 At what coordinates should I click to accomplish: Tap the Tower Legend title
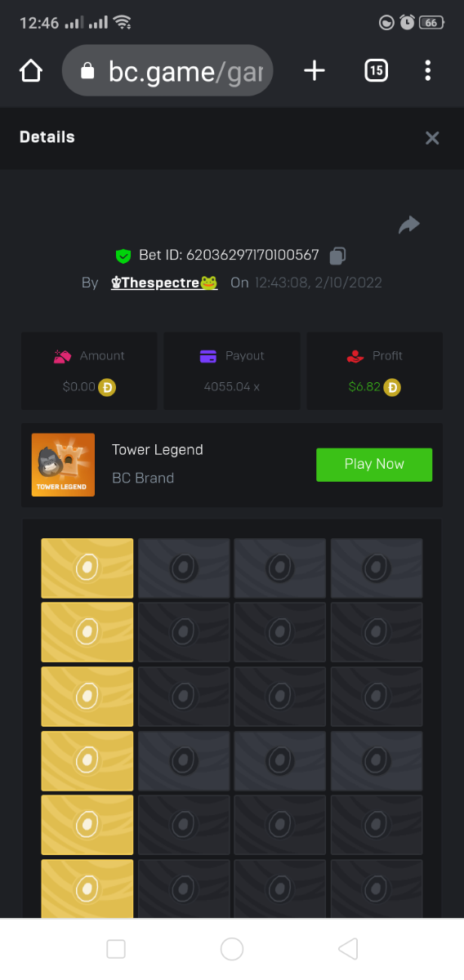pyautogui.click(x=158, y=449)
